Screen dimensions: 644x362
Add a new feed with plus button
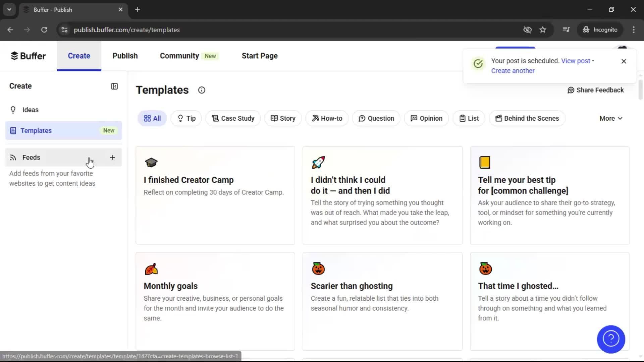click(112, 157)
